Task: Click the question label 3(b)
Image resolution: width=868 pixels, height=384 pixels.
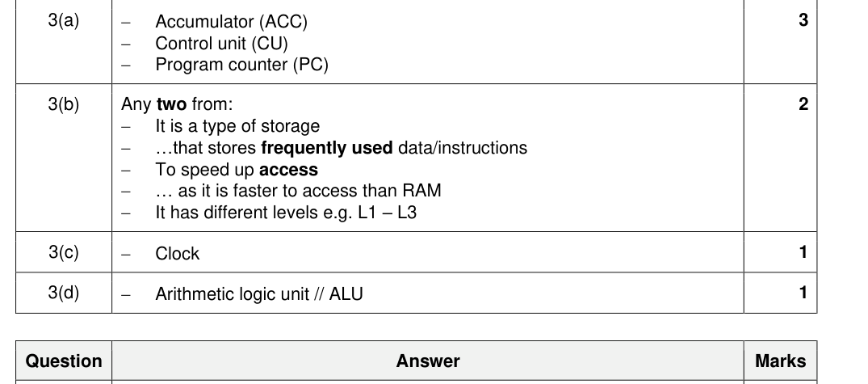Action: 64,104
